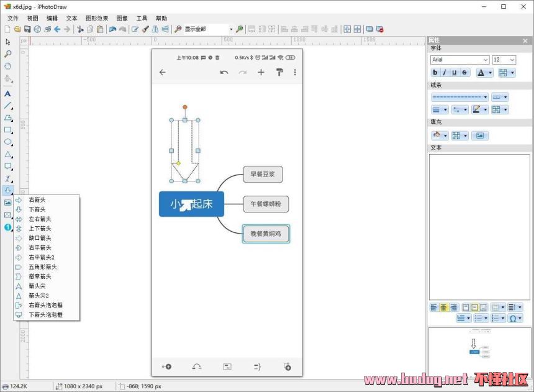Select the triangle shape tool
This screenshot has height=392, width=534.
pyautogui.click(x=7, y=154)
